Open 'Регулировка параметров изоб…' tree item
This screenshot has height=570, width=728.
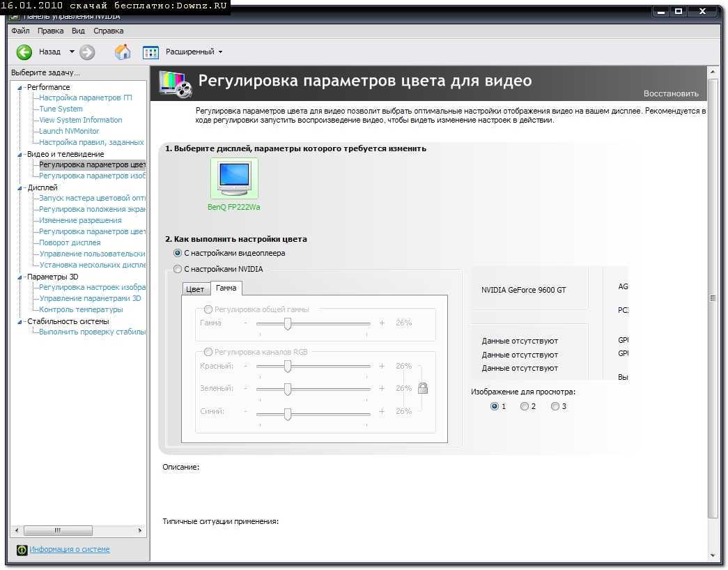point(93,176)
